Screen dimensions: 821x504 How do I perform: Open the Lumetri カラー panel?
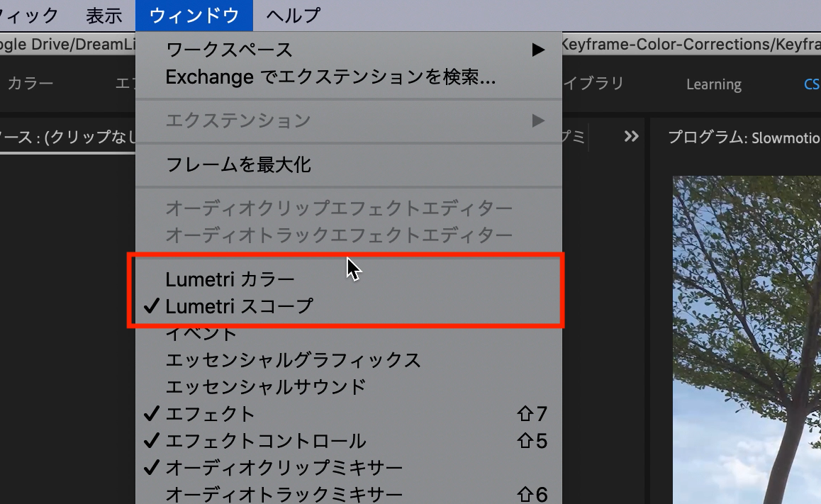point(349,279)
